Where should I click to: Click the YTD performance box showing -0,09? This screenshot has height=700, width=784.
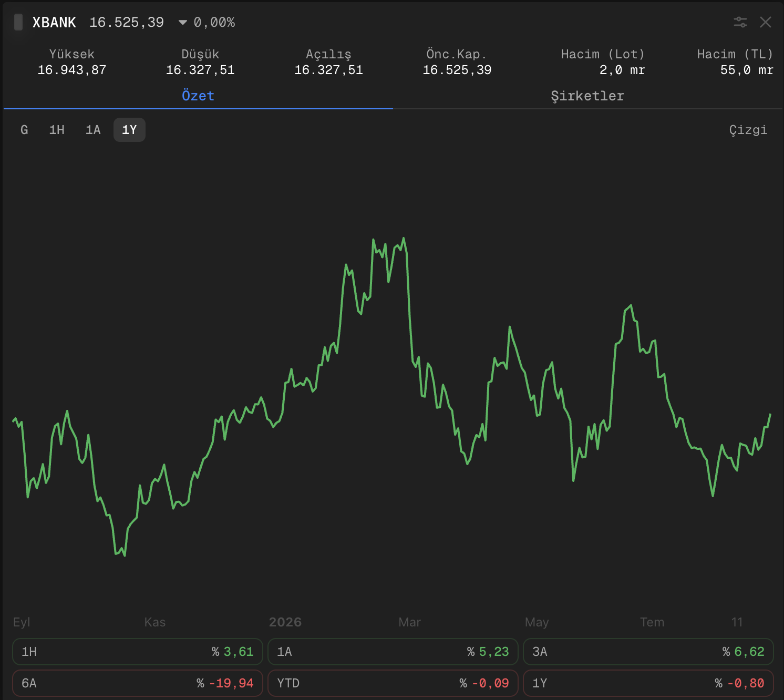[x=393, y=683]
